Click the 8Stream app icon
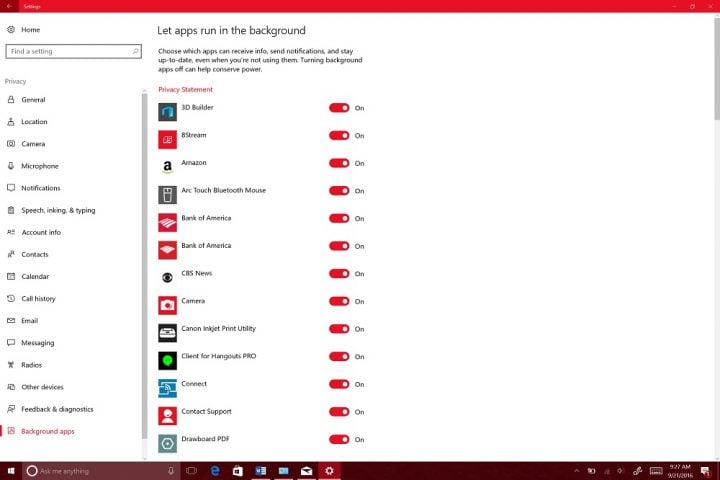 167,140
